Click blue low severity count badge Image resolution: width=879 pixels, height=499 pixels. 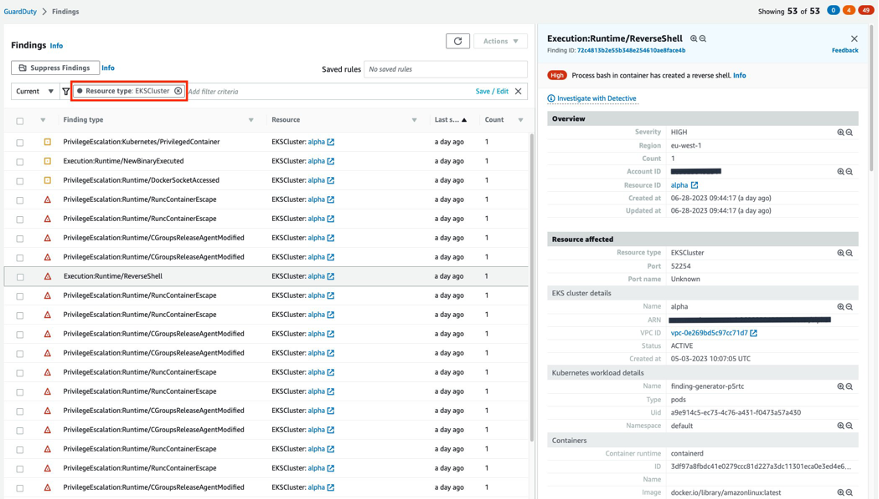[833, 11]
